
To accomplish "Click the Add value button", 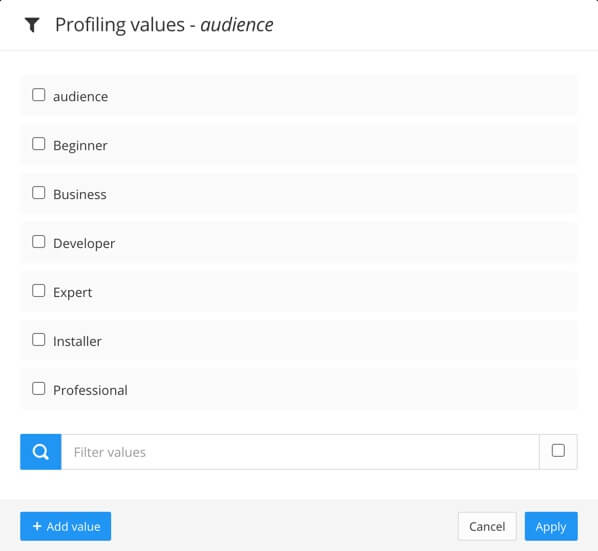I will pyautogui.click(x=66, y=526).
